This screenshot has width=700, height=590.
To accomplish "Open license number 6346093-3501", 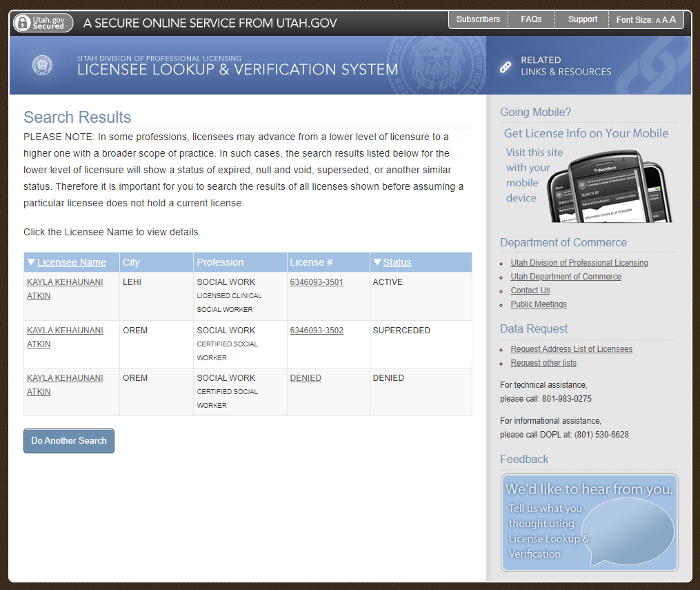I will click(317, 282).
